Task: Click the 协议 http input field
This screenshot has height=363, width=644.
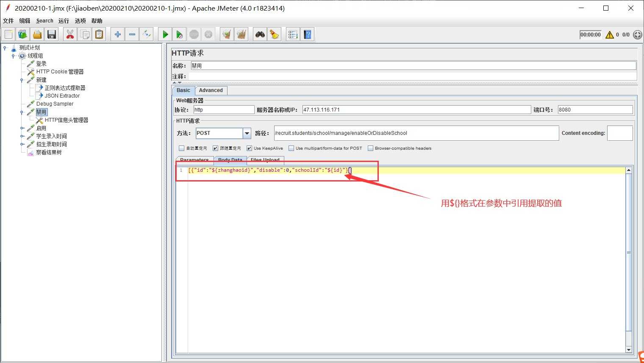Action: tap(224, 110)
